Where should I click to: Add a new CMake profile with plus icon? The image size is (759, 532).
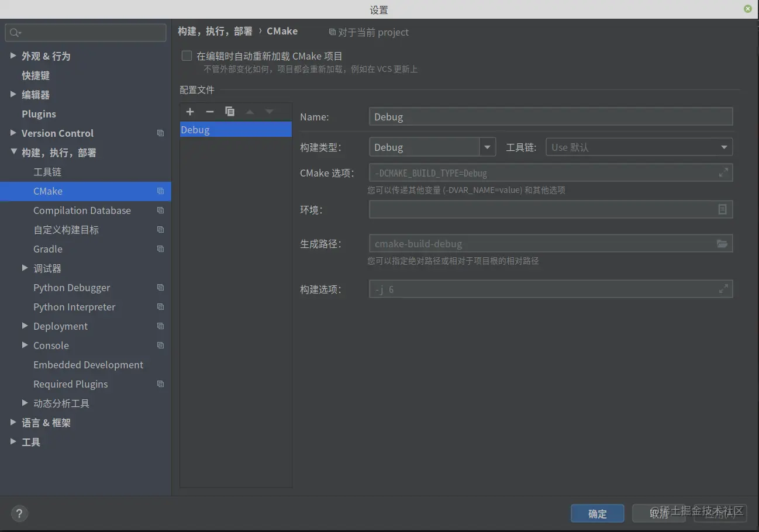click(x=190, y=112)
